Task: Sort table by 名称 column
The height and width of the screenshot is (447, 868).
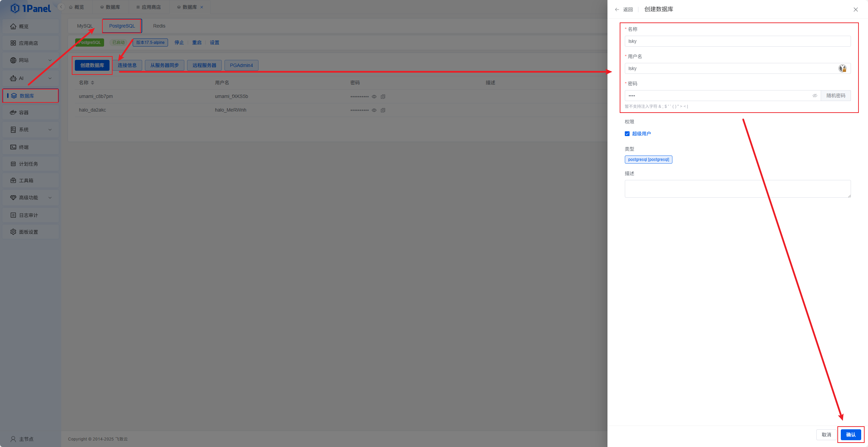Action: [x=93, y=83]
